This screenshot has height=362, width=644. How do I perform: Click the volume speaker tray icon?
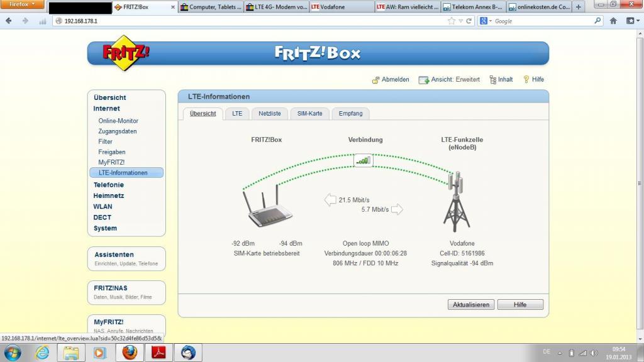594,353
